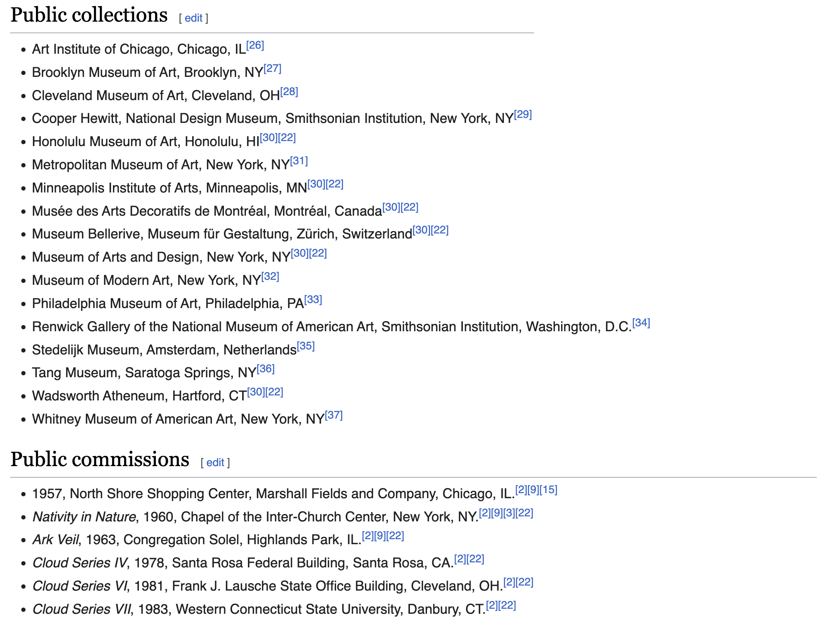Open citation 22 on Cloud Series VII line
Image resolution: width=840 pixels, height=630 pixels.
(x=507, y=606)
